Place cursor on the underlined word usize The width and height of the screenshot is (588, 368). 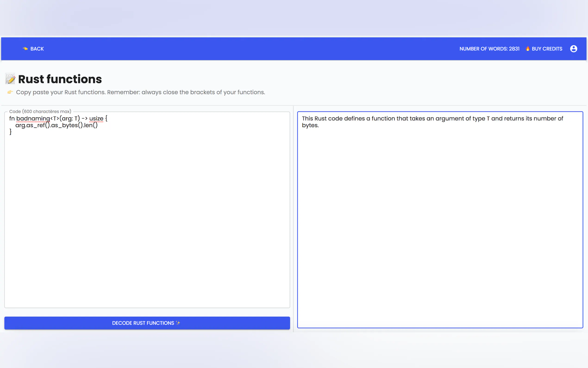[96, 118]
